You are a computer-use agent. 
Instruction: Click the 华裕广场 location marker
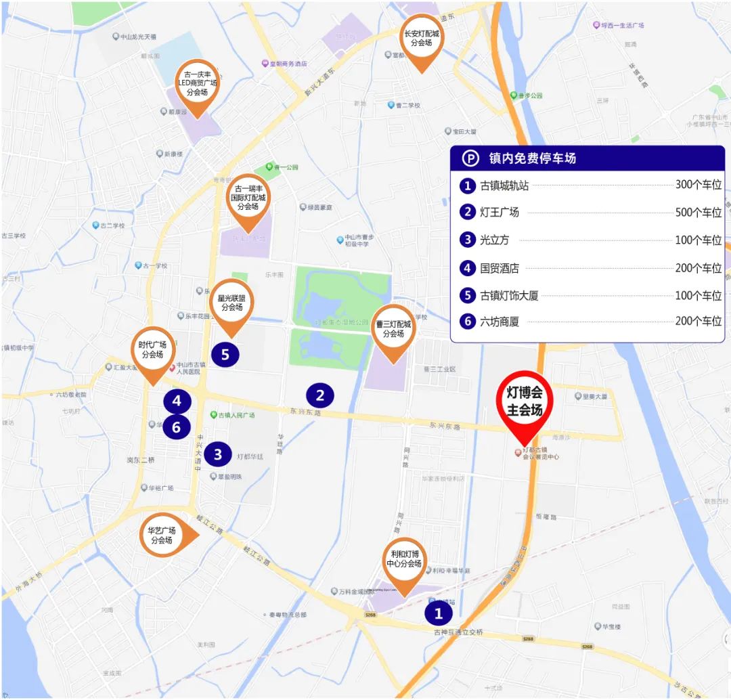[x=144, y=488]
